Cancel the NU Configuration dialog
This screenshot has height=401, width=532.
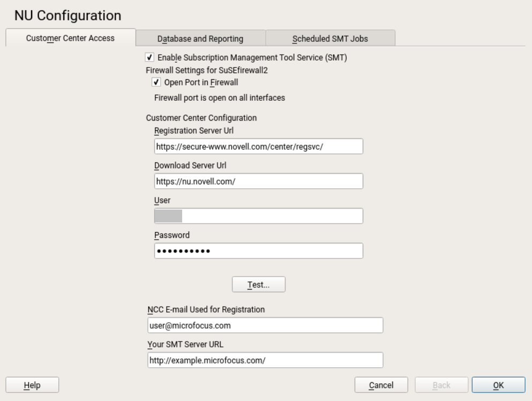tap(381, 385)
